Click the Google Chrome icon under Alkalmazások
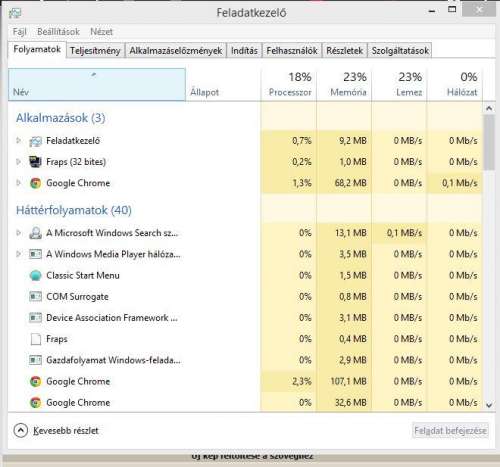The height and width of the screenshot is (467, 500). click(x=35, y=183)
